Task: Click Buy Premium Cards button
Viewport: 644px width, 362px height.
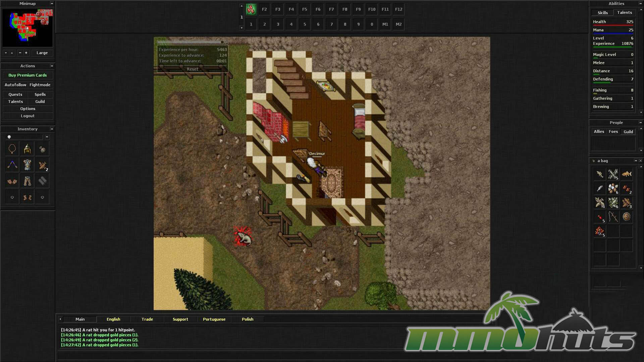Action: pyautogui.click(x=28, y=75)
